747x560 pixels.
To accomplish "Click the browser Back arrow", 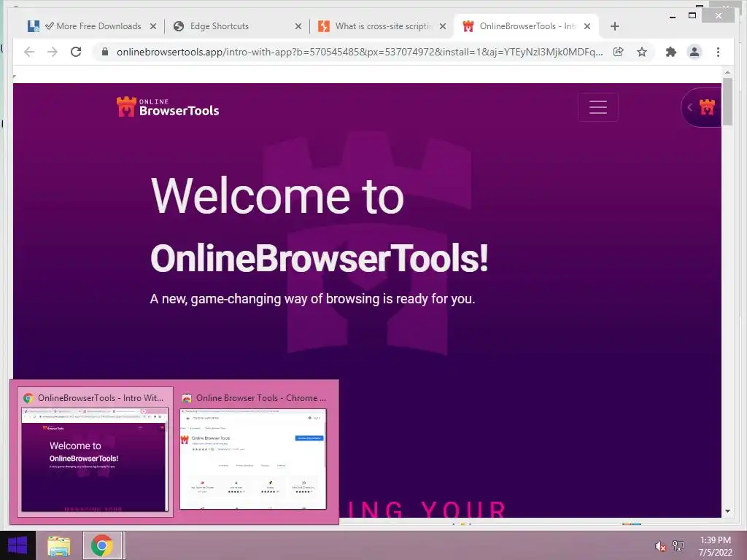I will click(x=29, y=52).
